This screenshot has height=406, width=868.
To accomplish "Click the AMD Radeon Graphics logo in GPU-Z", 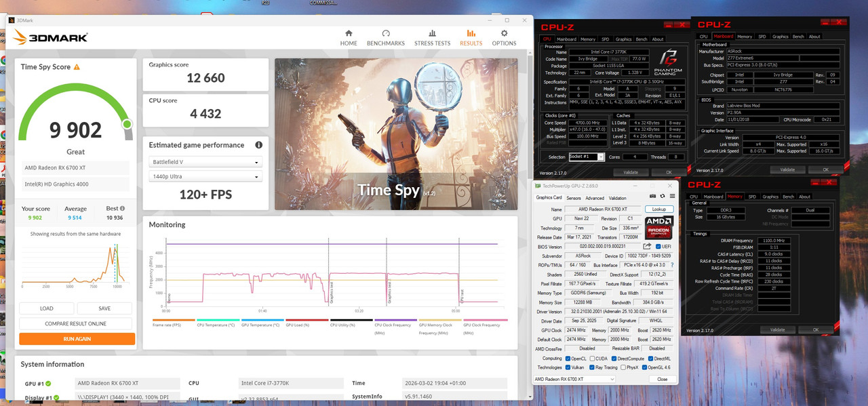I will (x=658, y=227).
